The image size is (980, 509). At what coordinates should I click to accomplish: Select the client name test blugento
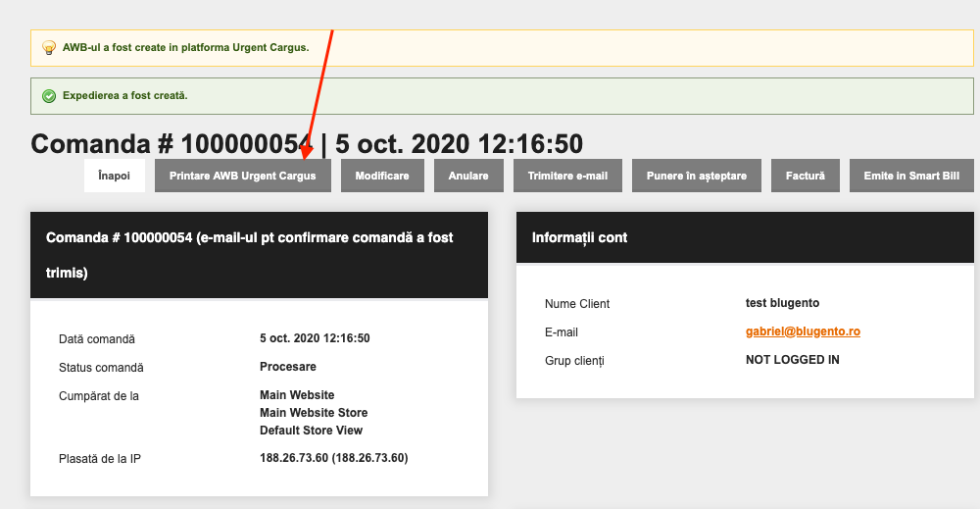pyautogui.click(x=782, y=303)
